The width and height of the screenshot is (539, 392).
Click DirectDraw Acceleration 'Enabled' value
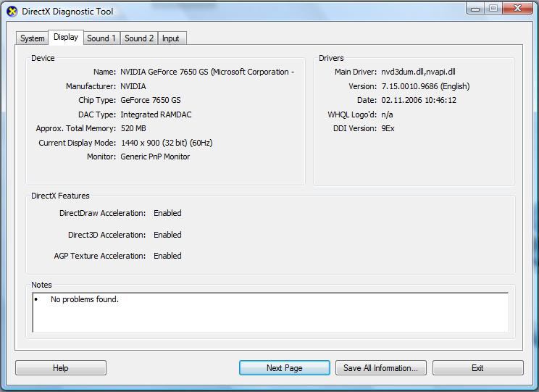(x=167, y=213)
